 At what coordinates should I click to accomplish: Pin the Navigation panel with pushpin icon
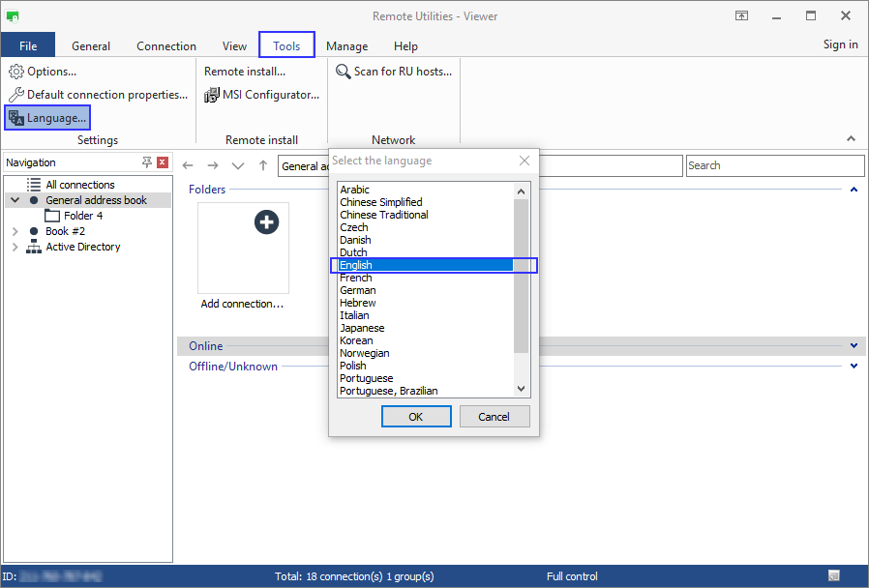click(x=147, y=162)
